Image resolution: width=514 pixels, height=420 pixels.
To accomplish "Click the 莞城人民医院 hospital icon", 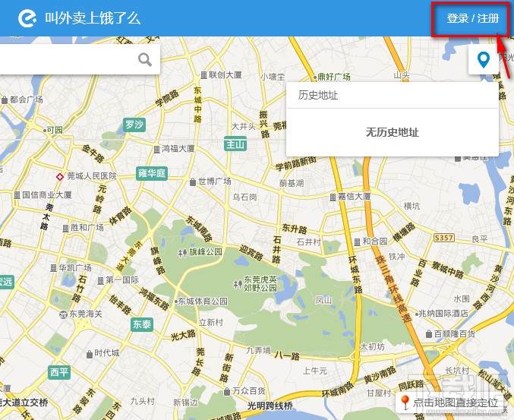I will tap(59, 177).
